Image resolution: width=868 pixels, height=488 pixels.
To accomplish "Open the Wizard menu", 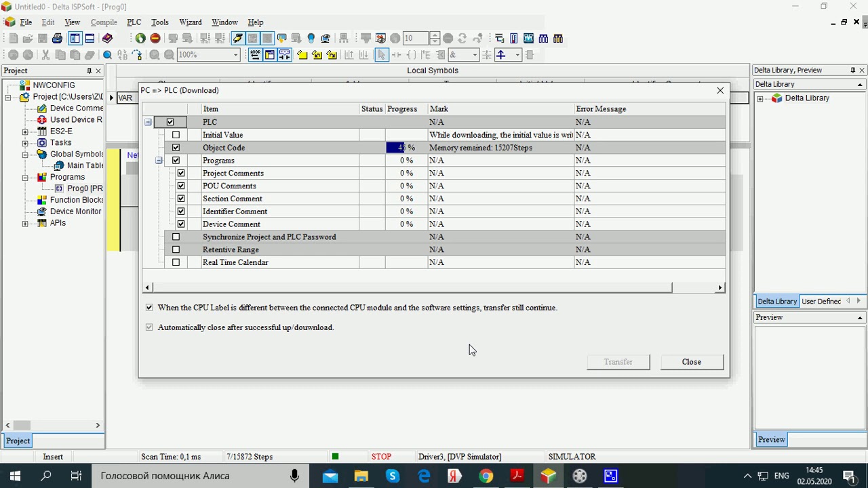I will [x=191, y=22].
